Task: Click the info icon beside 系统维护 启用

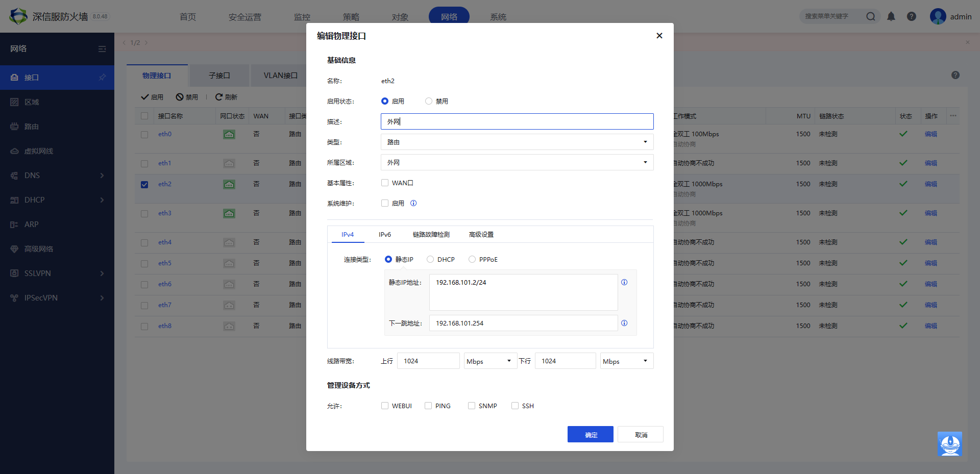Action: click(413, 203)
